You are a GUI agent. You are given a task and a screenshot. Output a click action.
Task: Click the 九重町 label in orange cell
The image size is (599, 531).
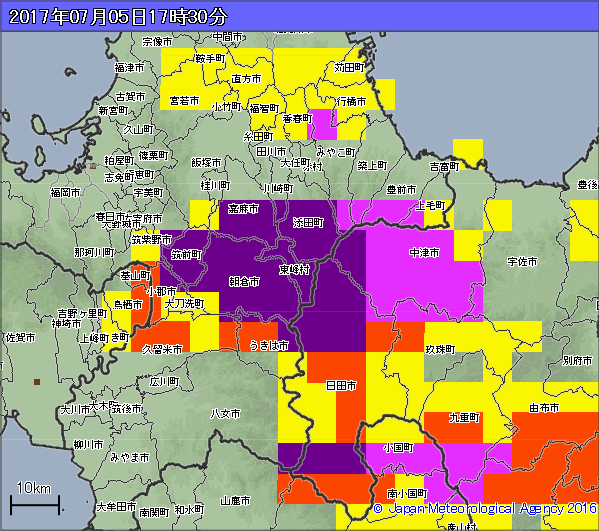(464, 418)
